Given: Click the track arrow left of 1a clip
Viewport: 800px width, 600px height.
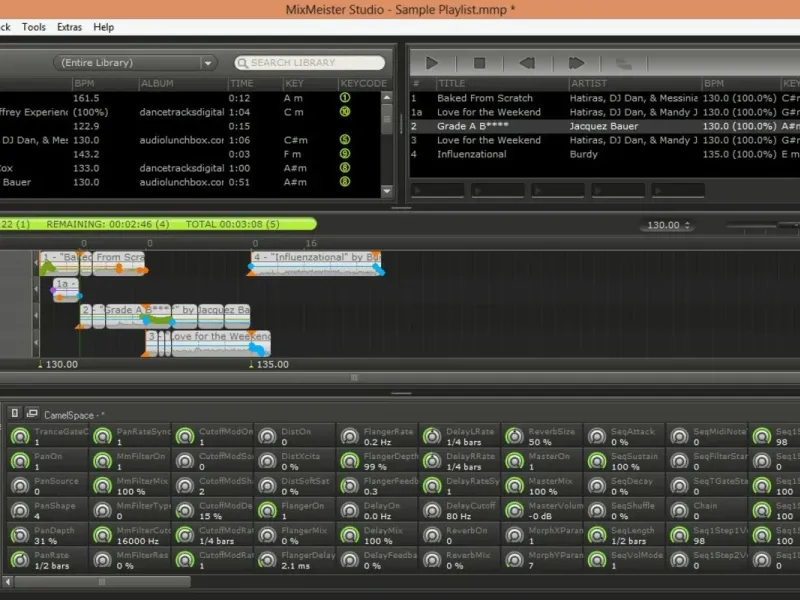Looking at the screenshot, I should (x=37, y=290).
